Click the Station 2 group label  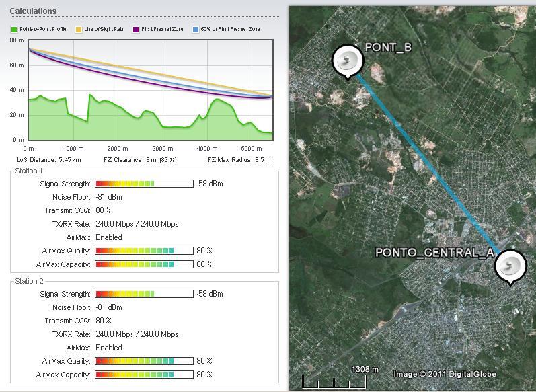coord(29,281)
